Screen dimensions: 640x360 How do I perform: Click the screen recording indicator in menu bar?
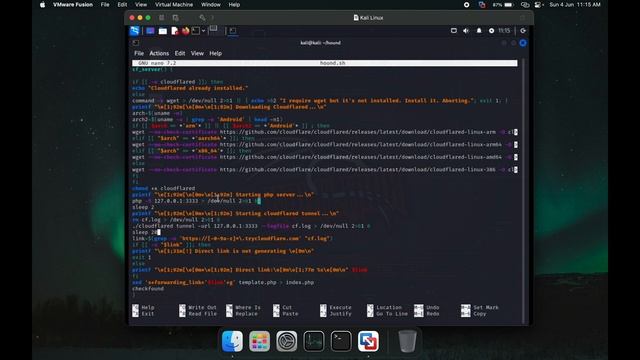pos(467,5)
